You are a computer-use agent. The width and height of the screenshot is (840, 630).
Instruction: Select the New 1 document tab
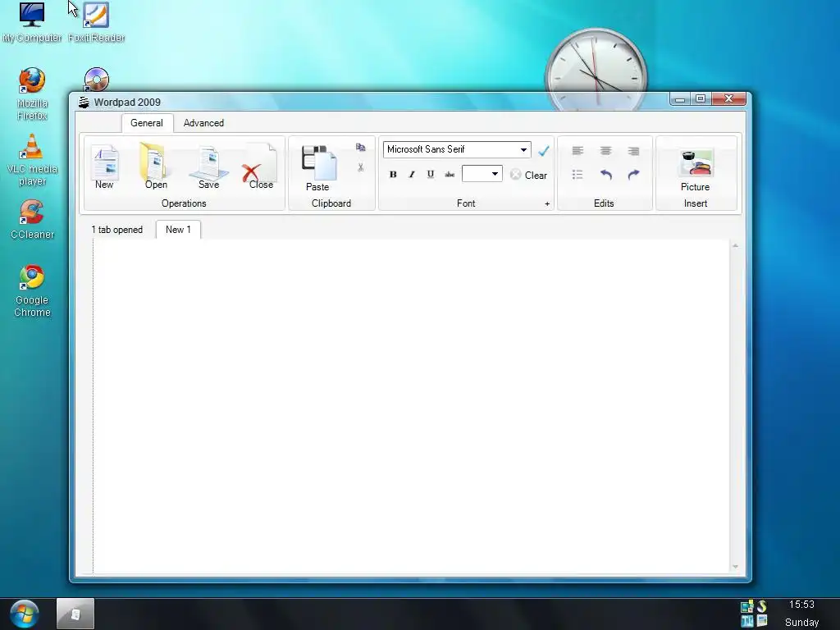(x=178, y=230)
